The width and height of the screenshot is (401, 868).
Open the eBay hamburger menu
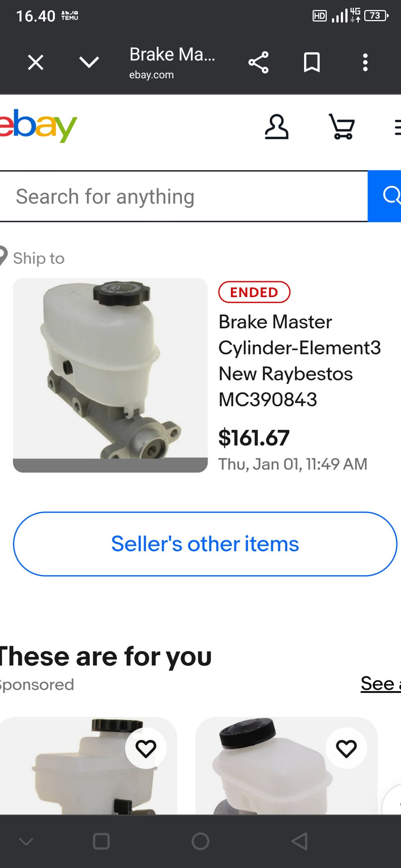(x=398, y=127)
